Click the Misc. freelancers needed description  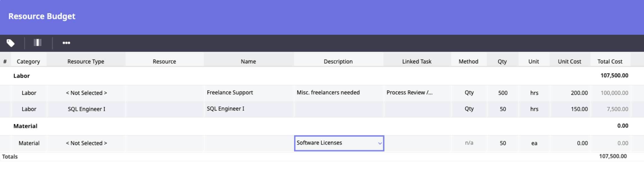tap(328, 93)
